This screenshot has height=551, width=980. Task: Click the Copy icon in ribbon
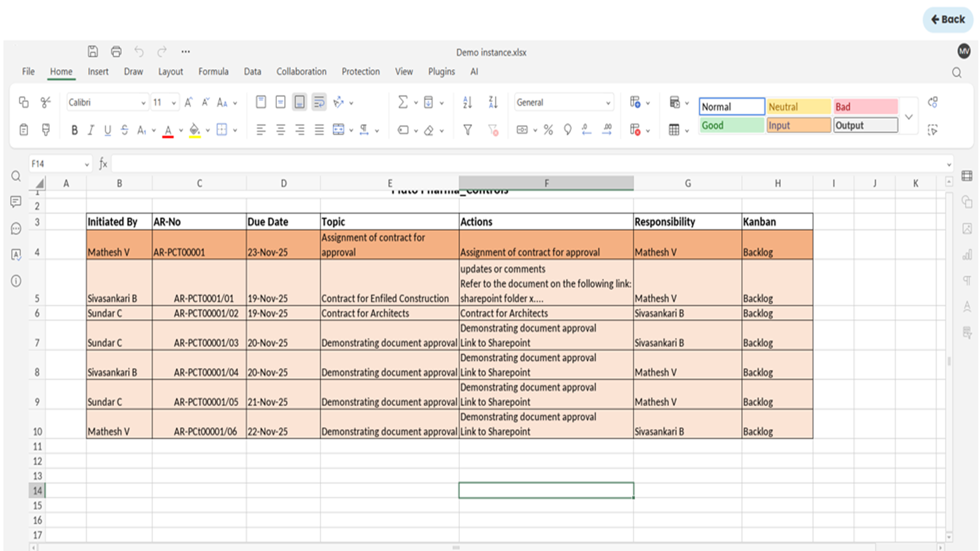[x=24, y=102]
